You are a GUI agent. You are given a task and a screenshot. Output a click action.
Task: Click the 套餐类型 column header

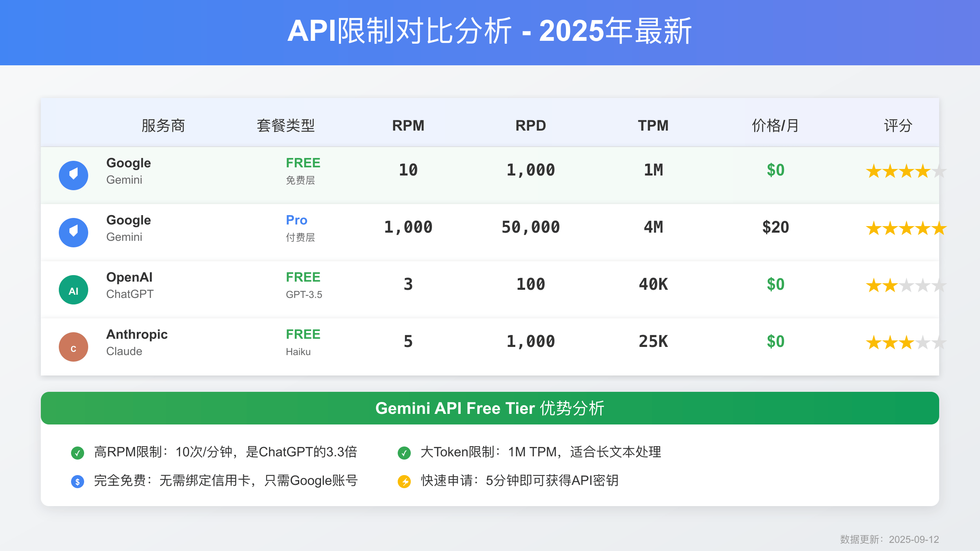point(286,125)
